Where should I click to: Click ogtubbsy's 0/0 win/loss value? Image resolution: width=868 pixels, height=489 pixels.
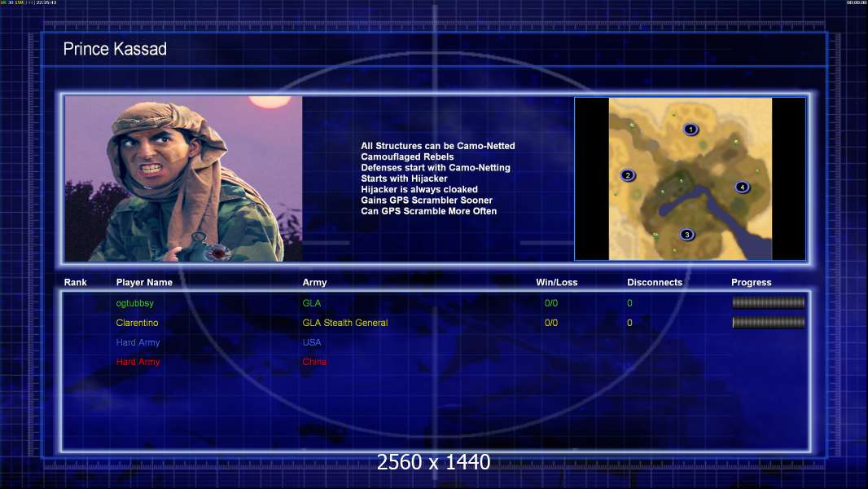click(x=550, y=303)
